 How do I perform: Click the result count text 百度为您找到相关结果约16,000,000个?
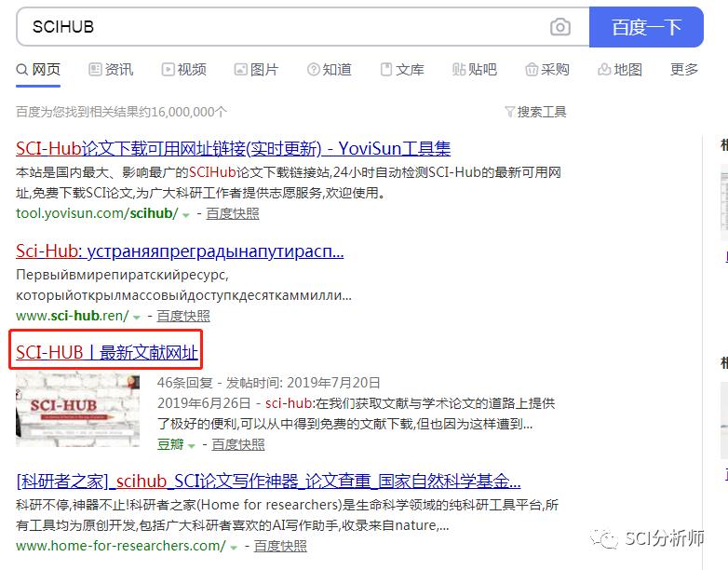click(x=121, y=112)
